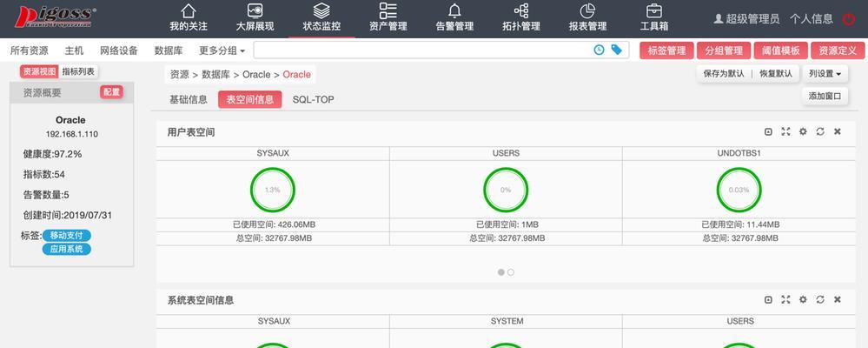
Task: Click 资源 breadcrumb link
Action: [179, 75]
